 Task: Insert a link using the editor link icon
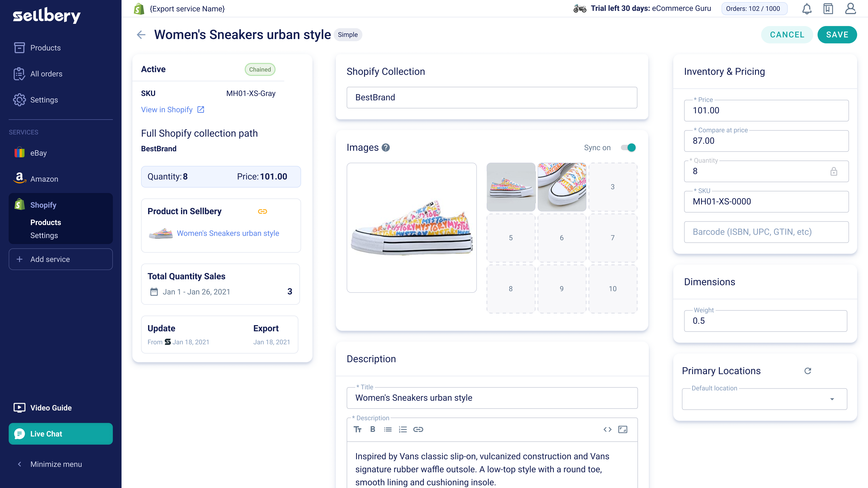pyautogui.click(x=418, y=429)
